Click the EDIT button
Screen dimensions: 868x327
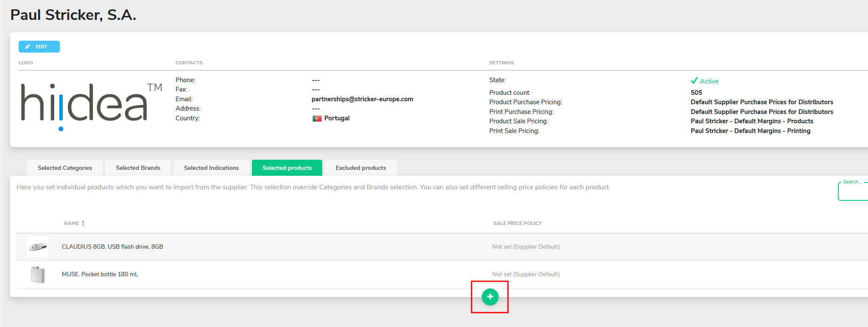[39, 47]
